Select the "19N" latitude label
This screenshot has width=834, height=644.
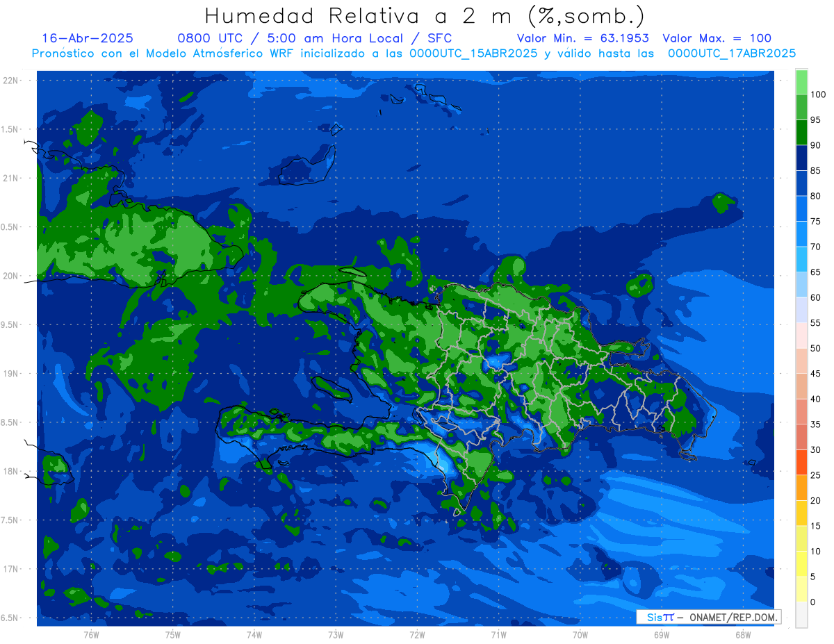tap(12, 373)
